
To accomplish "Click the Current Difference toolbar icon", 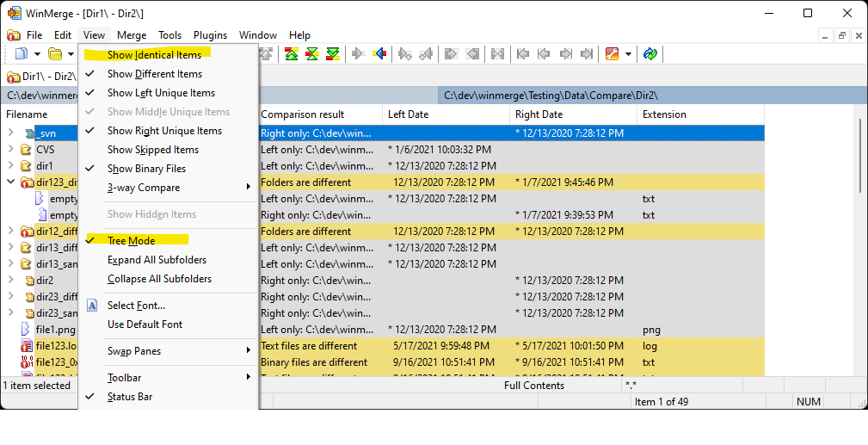I will point(312,53).
